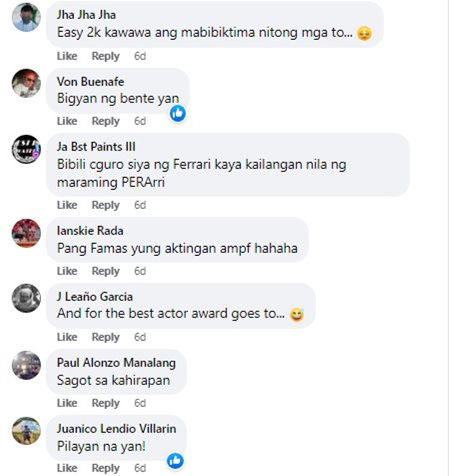Open J Leaño Garcia's profile picture
The height and width of the screenshot is (476, 449).
click(26, 298)
